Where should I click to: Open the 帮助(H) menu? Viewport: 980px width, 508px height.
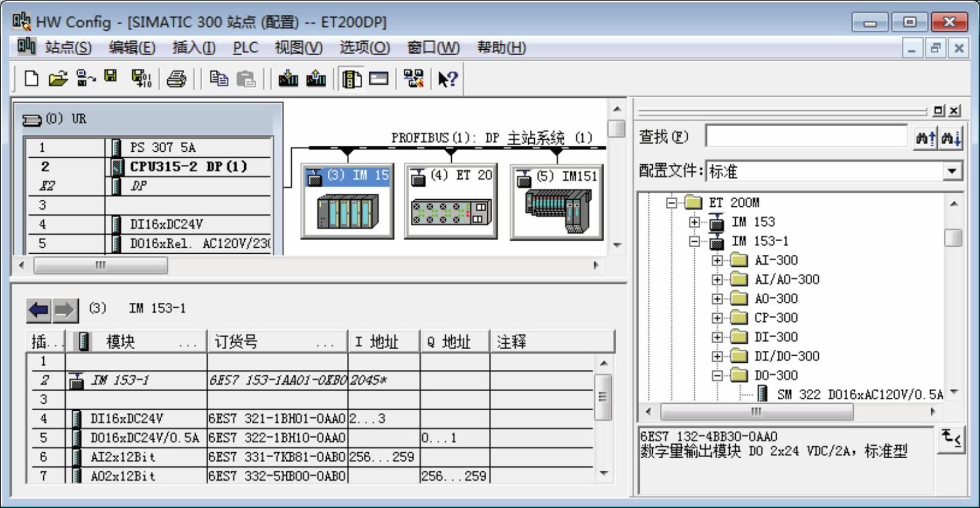(x=502, y=47)
